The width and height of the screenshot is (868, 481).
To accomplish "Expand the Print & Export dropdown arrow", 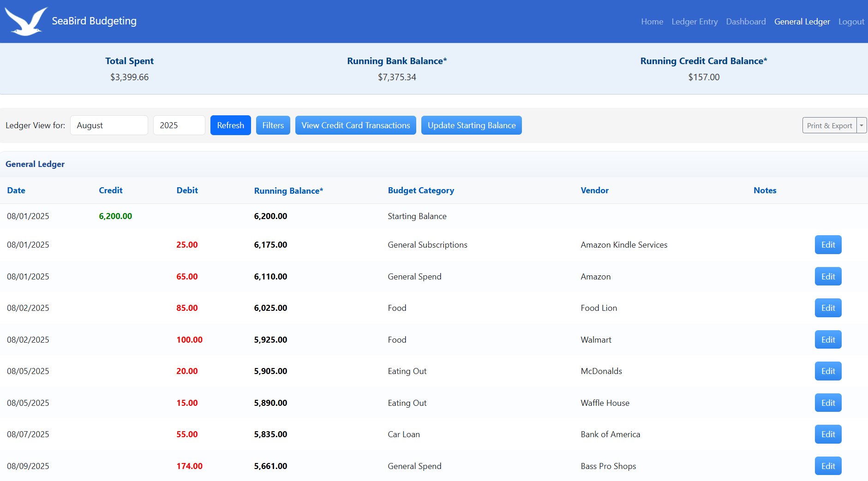I will (862, 125).
